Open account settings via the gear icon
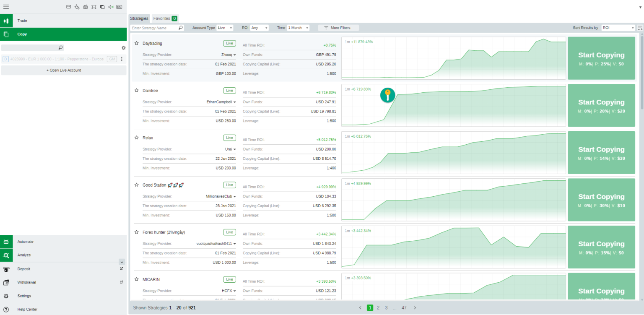This screenshot has height=315, width=644. coord(123,48)
